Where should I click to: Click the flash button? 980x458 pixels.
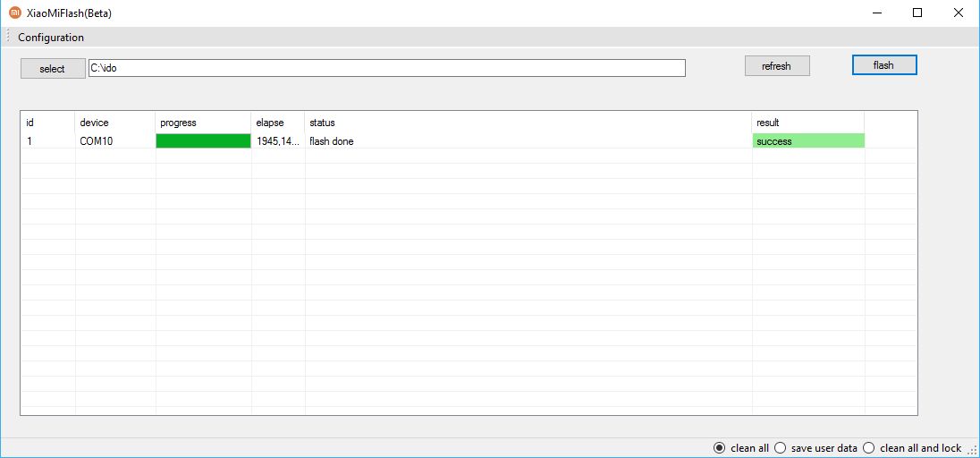tap(884, 65)
